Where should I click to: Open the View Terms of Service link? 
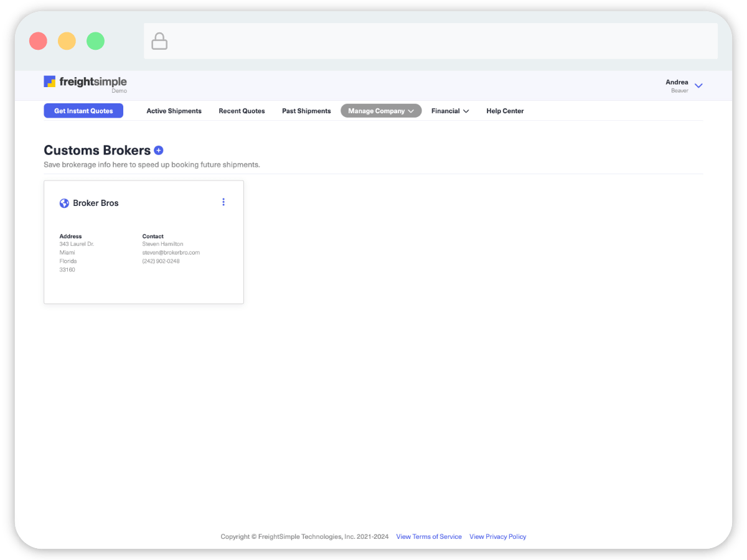pos(429,536)
